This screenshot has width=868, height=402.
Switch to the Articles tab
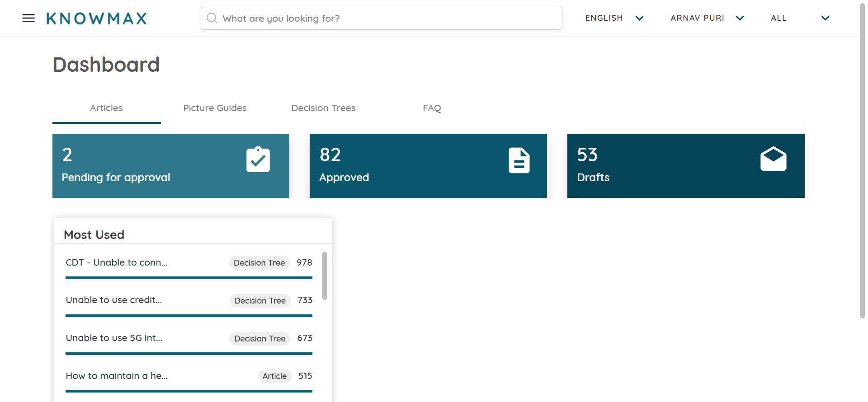(106, 108)
